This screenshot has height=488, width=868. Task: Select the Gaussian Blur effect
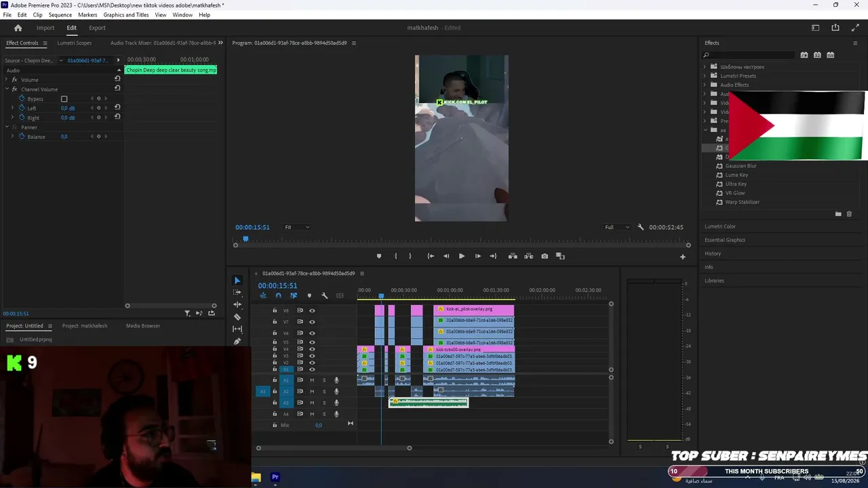pyautogui.click(x=741, y=166)
